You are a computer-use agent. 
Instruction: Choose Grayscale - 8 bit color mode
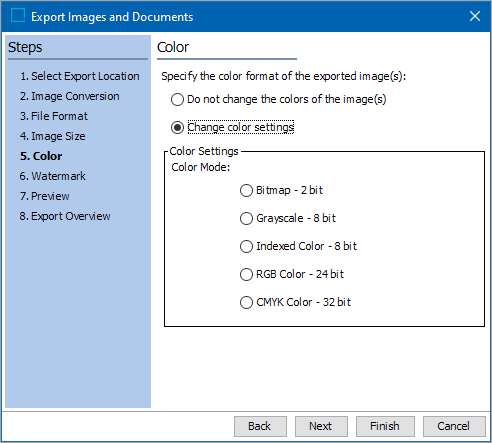click(246, 218)
